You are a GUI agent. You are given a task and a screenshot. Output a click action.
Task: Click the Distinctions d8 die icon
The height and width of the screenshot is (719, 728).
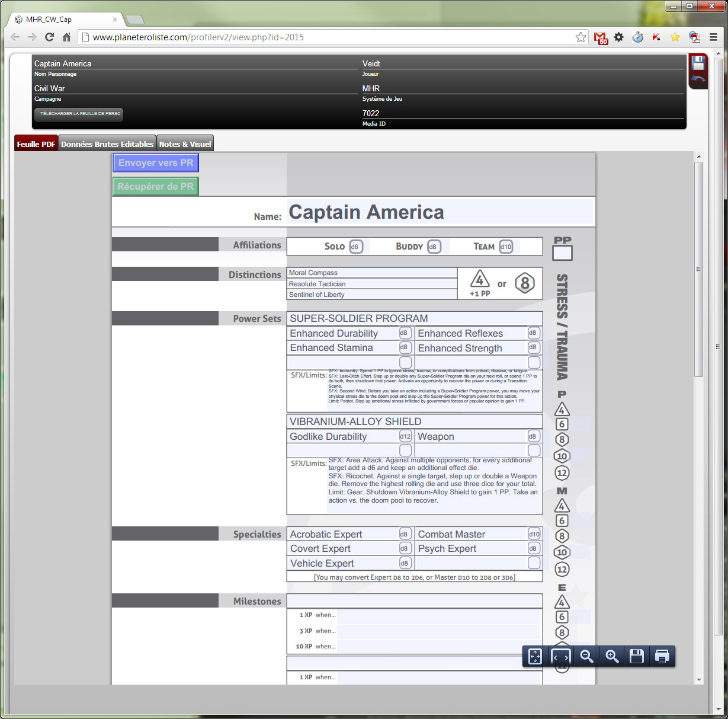(525, 283)
